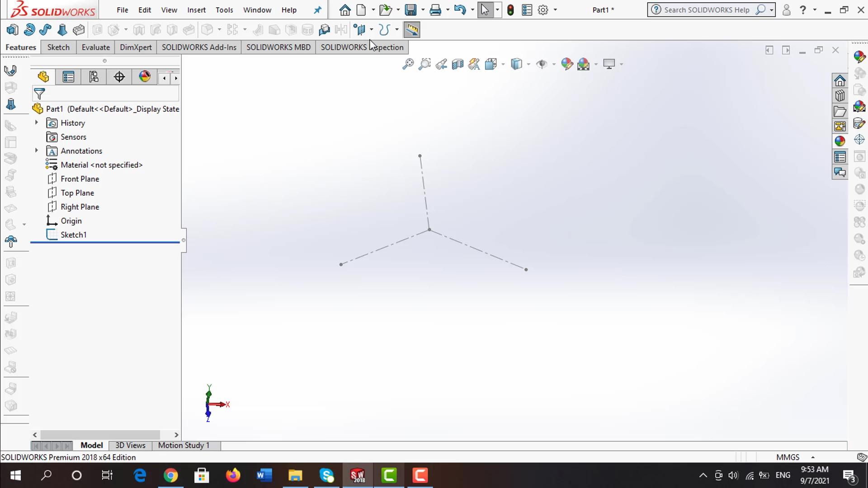
Task: Toggle the Hide/Show Items eye icon
Action: [541, 64]
